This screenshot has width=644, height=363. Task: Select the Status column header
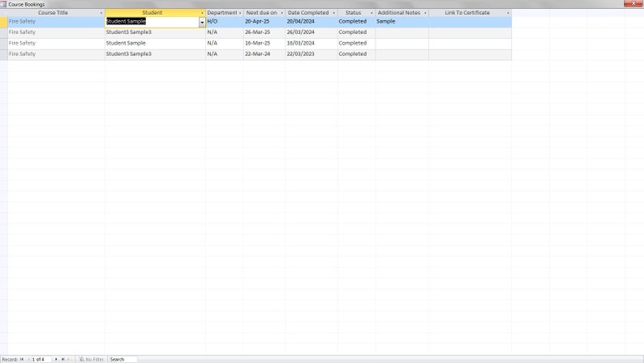356,13
